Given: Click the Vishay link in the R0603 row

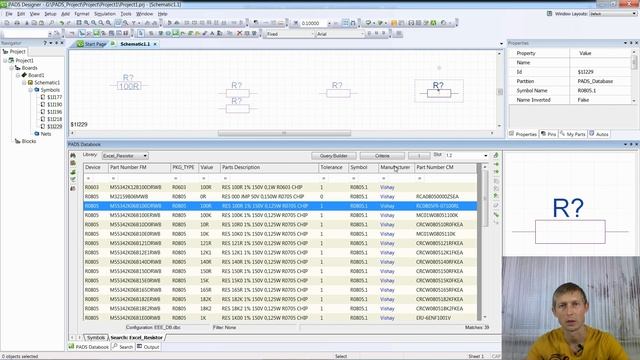Looking at the screenshot, I should click(x=387, y=187).
